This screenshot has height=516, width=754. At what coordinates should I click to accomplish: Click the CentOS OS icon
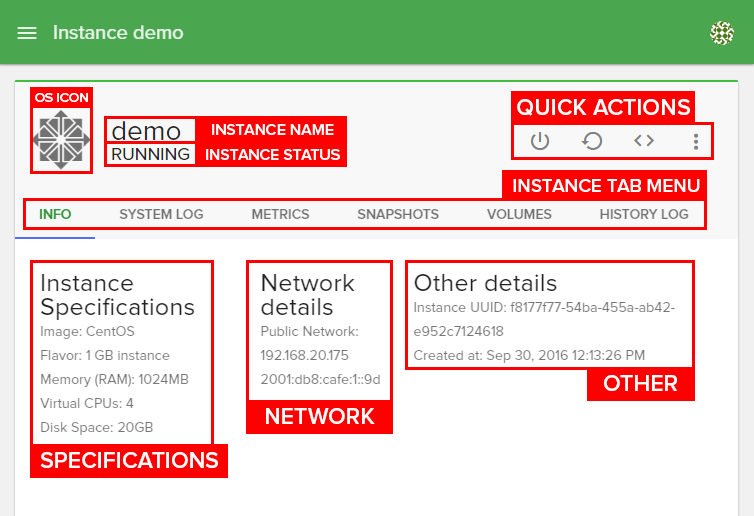point(62,138)
